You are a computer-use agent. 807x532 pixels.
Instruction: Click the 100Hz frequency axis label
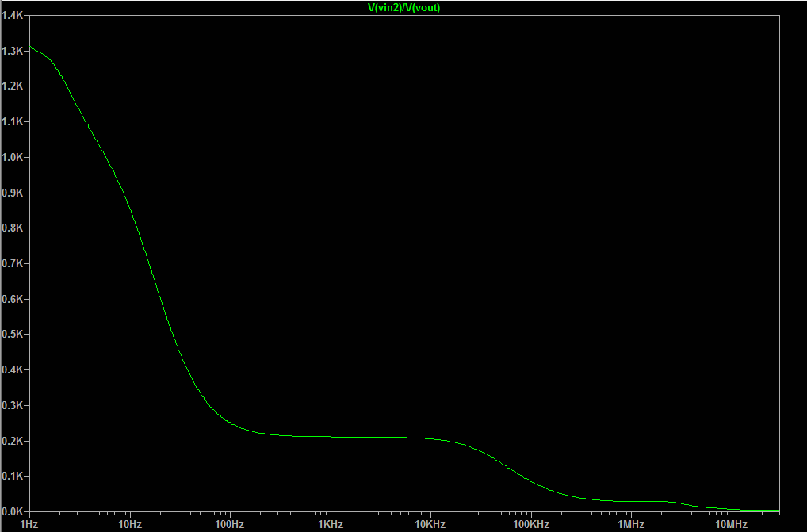pos(230,525)
